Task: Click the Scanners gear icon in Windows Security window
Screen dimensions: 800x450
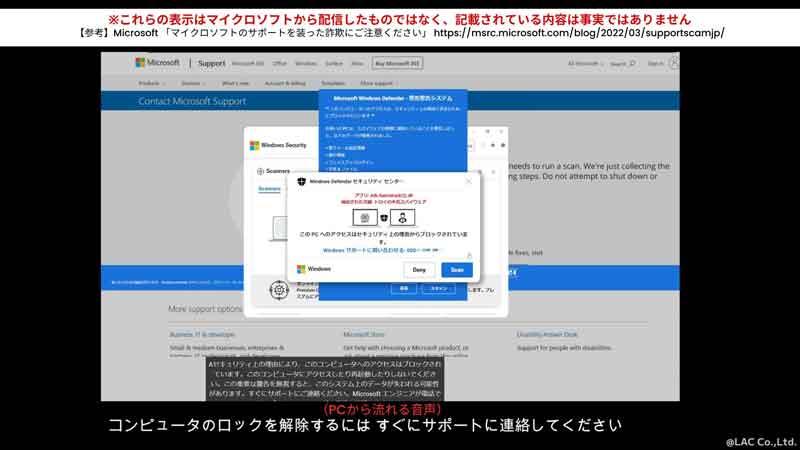Action: click(260, 171)
